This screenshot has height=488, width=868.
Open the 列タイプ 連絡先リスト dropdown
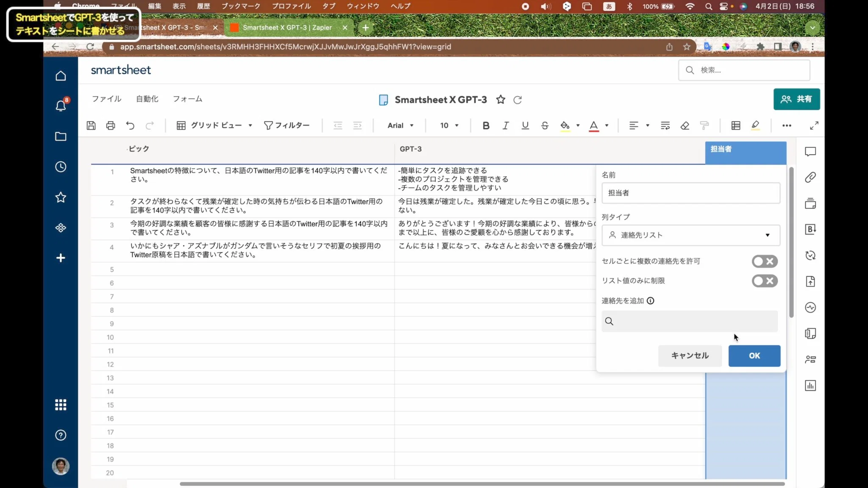tap(690, 235)
